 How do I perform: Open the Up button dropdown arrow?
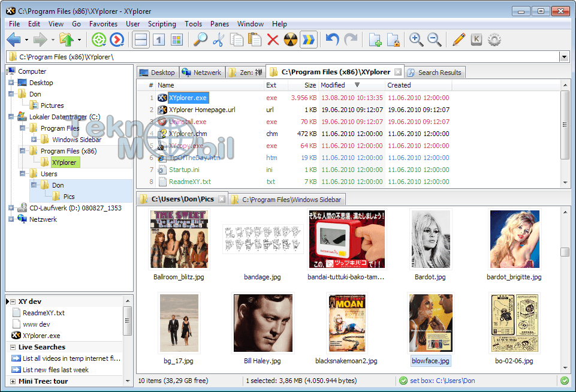tap(79, 40)
